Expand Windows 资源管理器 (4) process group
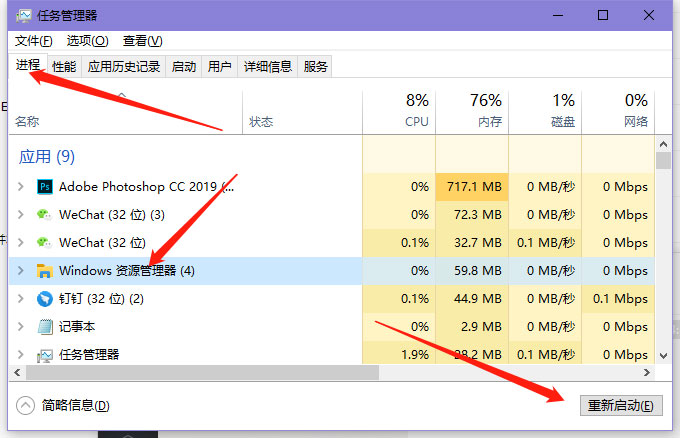This screenshot has height=438, width=680. 20,271
